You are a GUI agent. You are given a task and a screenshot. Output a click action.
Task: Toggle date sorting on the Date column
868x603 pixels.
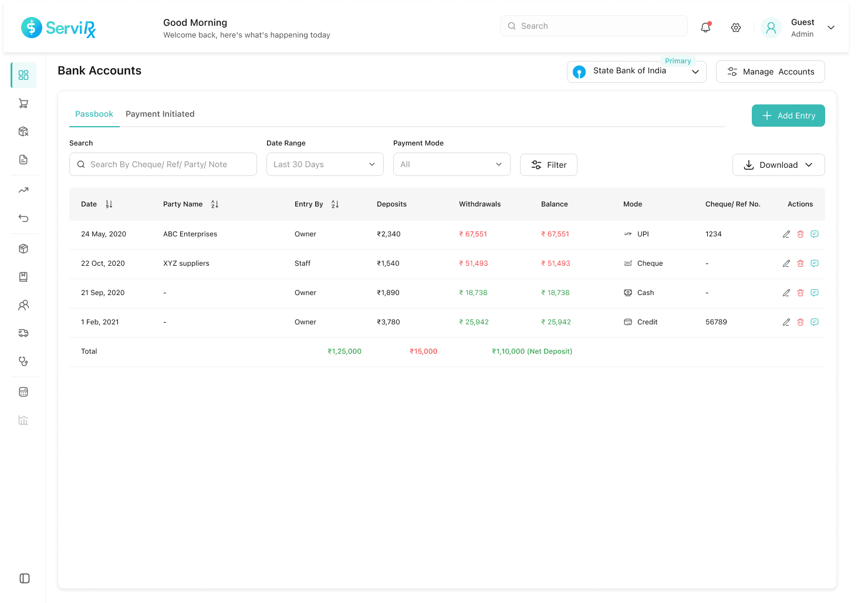click(109, 204)
